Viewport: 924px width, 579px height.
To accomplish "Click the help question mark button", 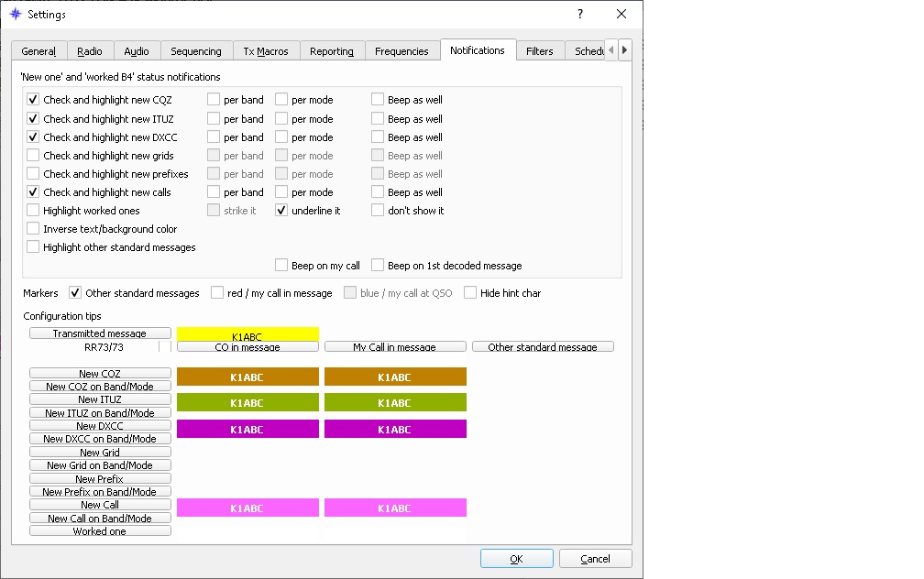I will point(579,15).
